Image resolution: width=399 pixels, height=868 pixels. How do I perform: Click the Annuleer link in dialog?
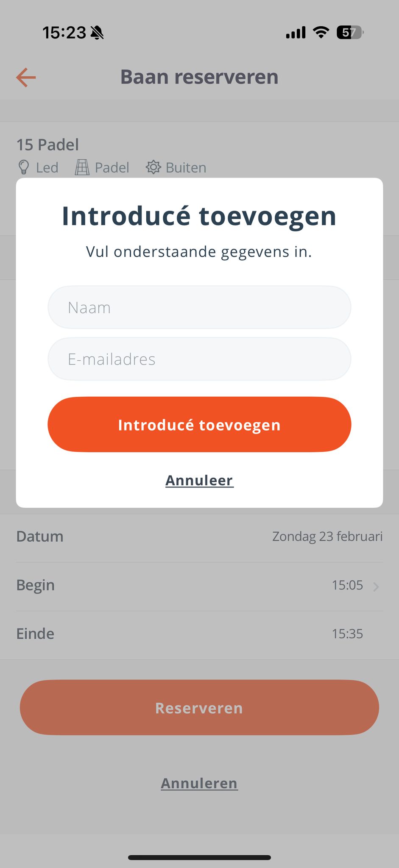coord(199,481)
